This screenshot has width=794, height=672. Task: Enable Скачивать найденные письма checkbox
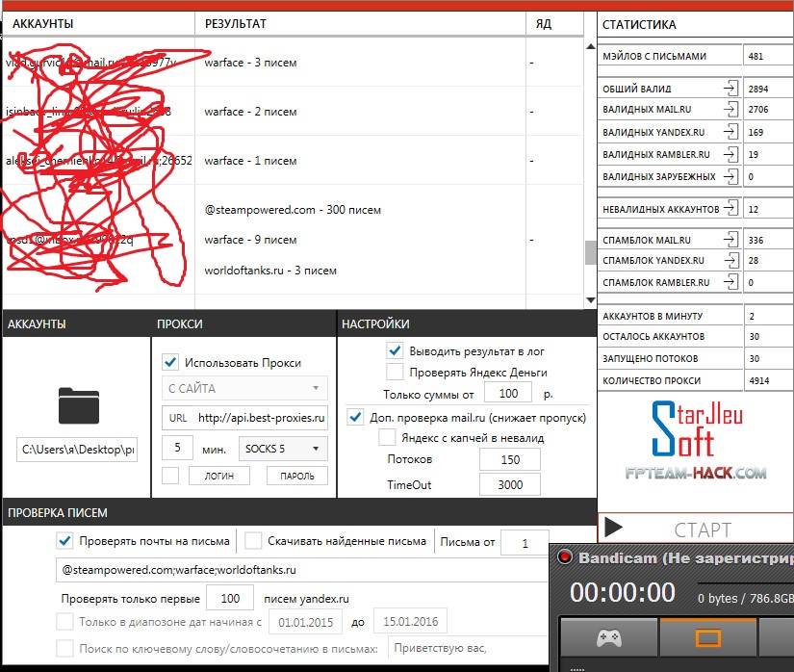pos(253,541)
